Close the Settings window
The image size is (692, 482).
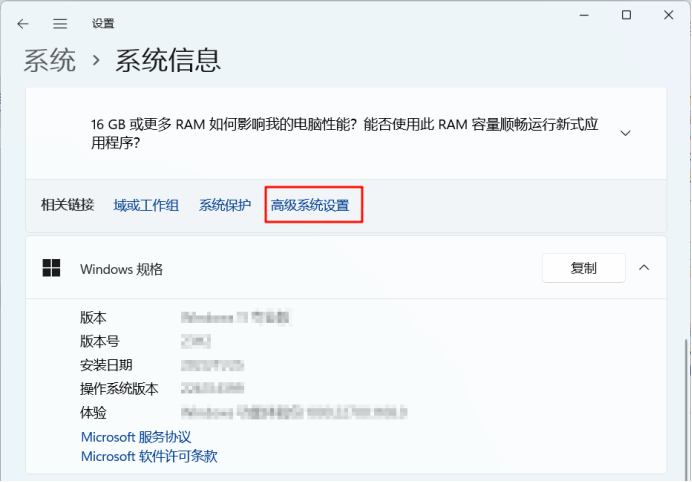[x=669, y=15]
